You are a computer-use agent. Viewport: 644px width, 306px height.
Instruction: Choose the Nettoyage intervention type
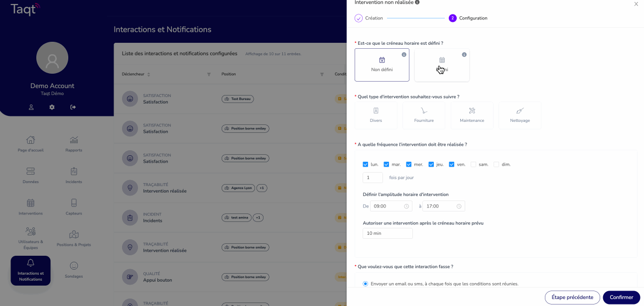(x=520, y=115)
